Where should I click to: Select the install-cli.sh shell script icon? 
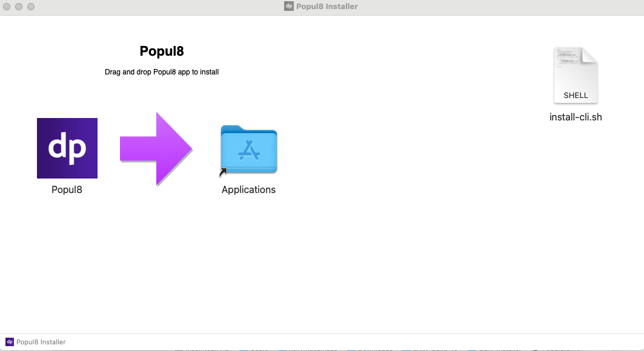576,76
